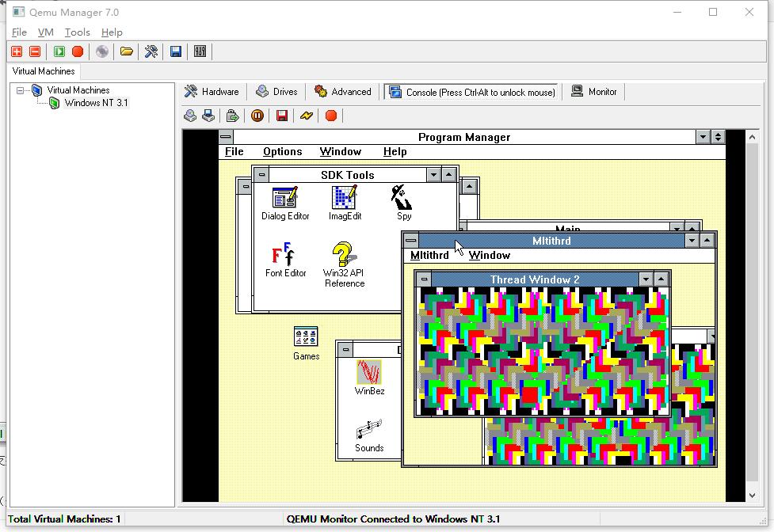
Task: Select the WinBez program icon
Action: point(369,378)
